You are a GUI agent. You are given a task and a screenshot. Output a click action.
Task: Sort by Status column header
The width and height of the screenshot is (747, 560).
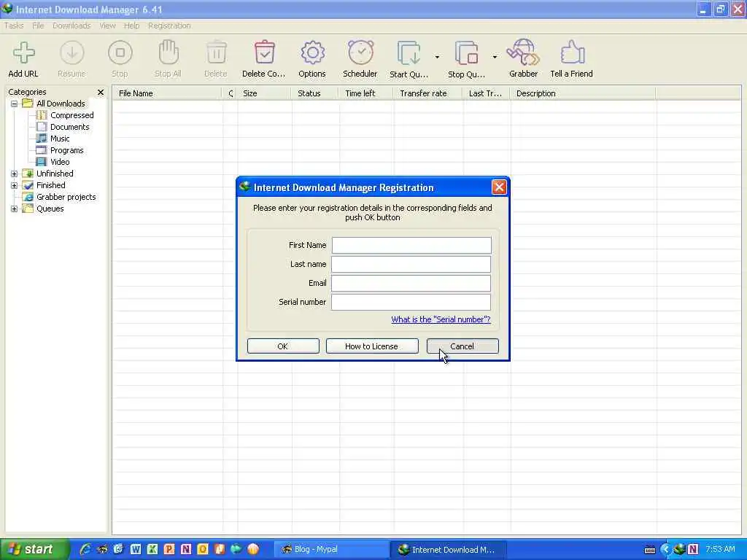pos(315,93)
